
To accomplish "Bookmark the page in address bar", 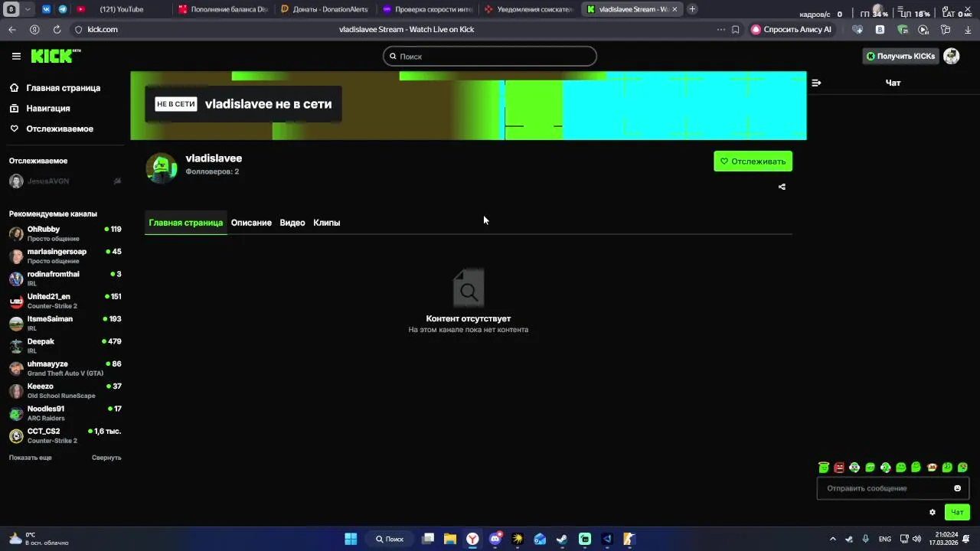I will (x=735, y=29).
